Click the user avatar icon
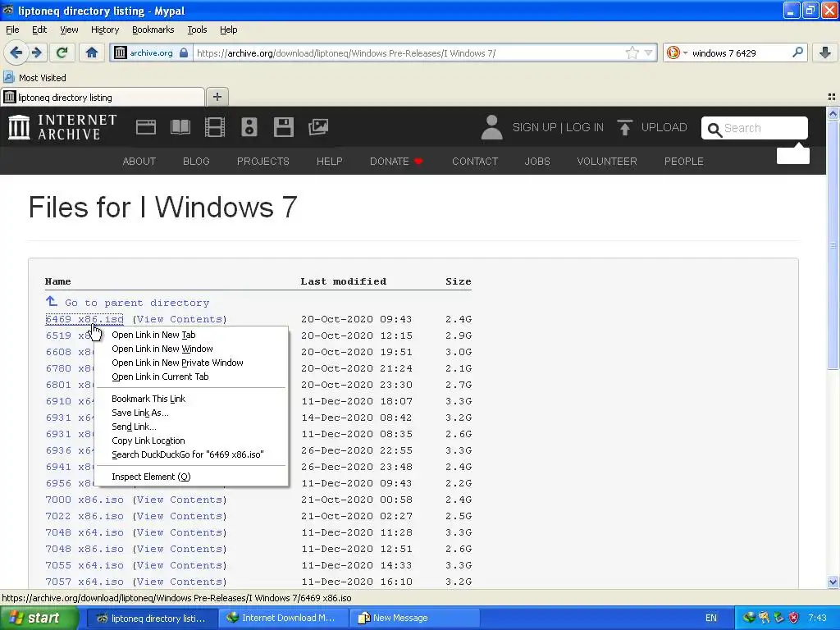Image resolution: width=840 pixels, height=630 pixels. click(x=491, y=127)
